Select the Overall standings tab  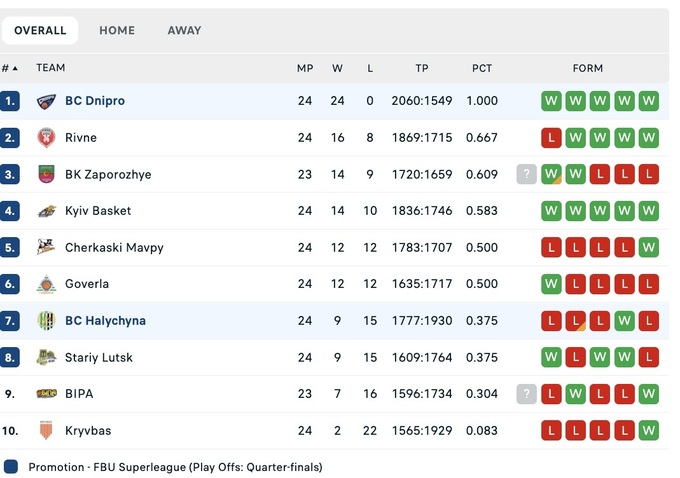point(40,30)
